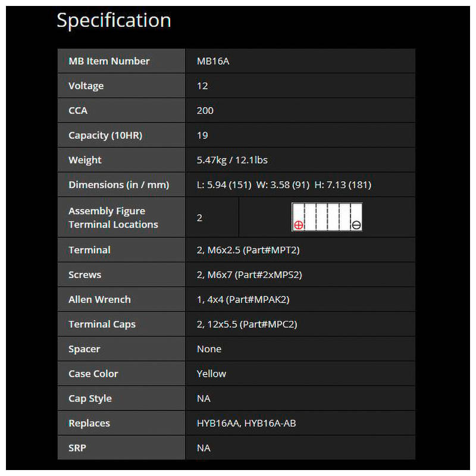Click the CCA value 200
The image size is (476, 476).
pyautogui.click(x=205, y=111)
